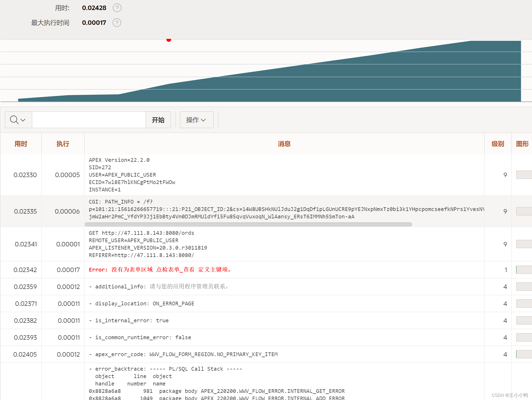This screenshot has width=532, height=400.
Task: Click elapsed value 0.02342
Action: [x=25, y=270]
